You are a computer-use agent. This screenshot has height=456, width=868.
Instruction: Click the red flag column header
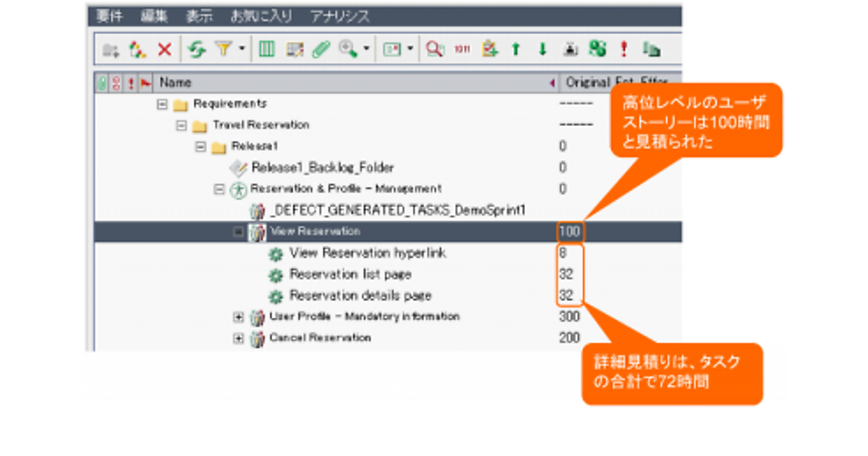pos(145,83)
